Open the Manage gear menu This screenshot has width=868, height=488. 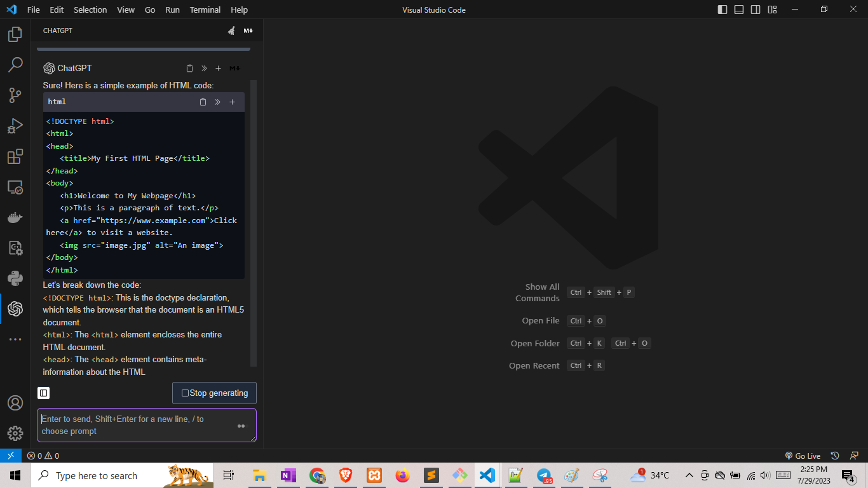15,433
